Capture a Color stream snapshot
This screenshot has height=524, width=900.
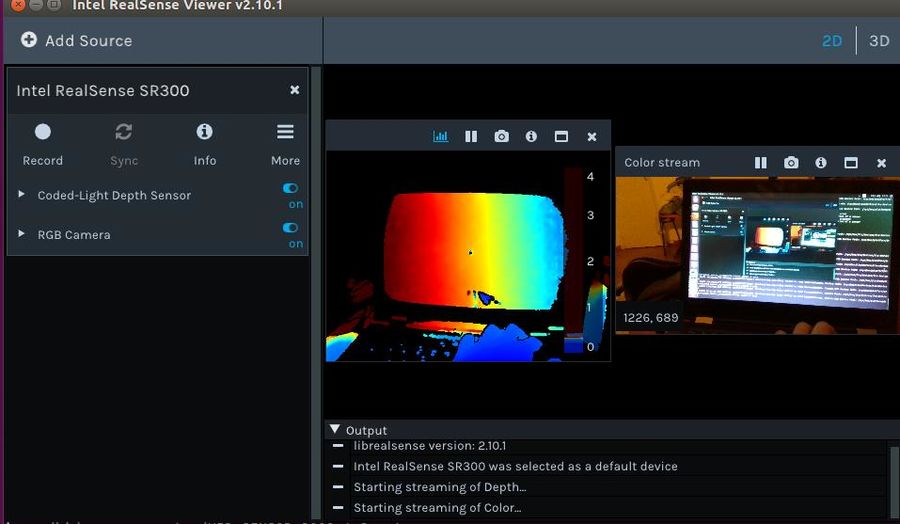pyautogui.click(x=791, y=163)
